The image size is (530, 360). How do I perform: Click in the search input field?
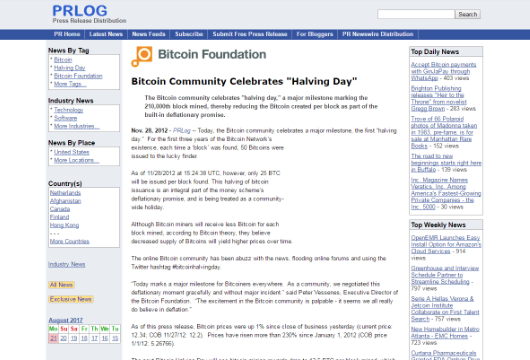pos(416,14)
